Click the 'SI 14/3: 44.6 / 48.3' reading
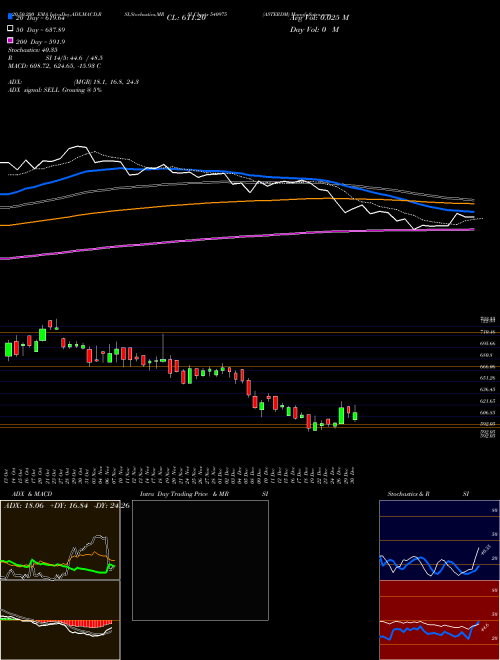 click(x=74, y=58)
